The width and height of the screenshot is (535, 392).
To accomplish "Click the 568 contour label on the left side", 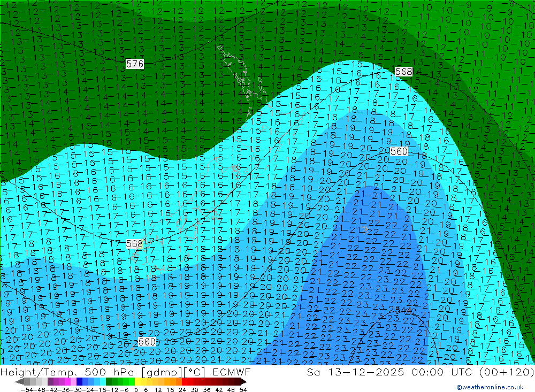I will 135,244.
